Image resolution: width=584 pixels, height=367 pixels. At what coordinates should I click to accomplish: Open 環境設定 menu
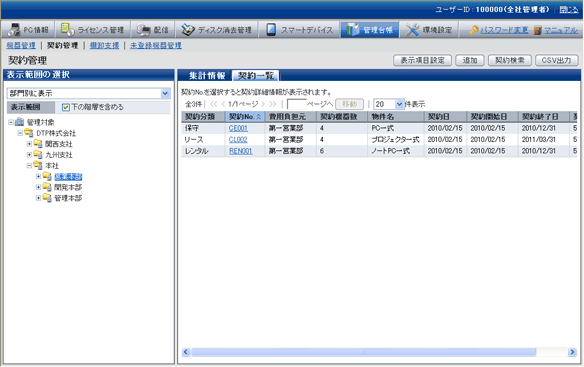[x=429, y=30]
